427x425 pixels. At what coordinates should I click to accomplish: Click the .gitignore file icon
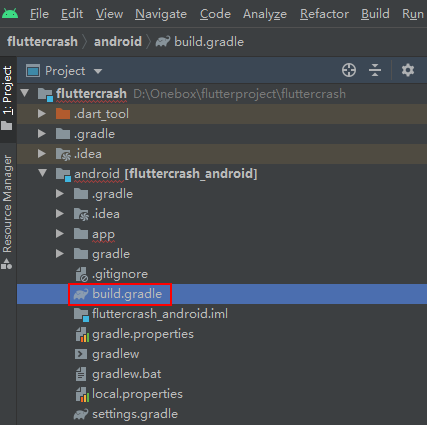click(82, 274)
